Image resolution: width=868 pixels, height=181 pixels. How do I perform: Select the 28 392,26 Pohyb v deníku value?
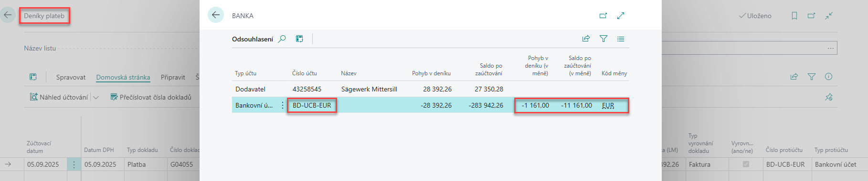pyautogui.click(x=437, y=89)
